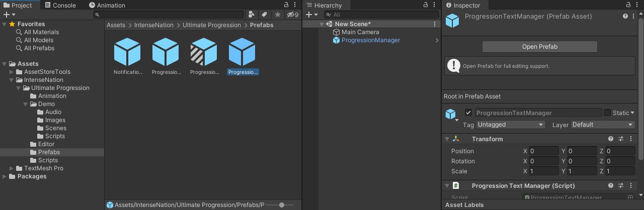Collapse the Progression Text Manager script foldout

pos(447,186)
